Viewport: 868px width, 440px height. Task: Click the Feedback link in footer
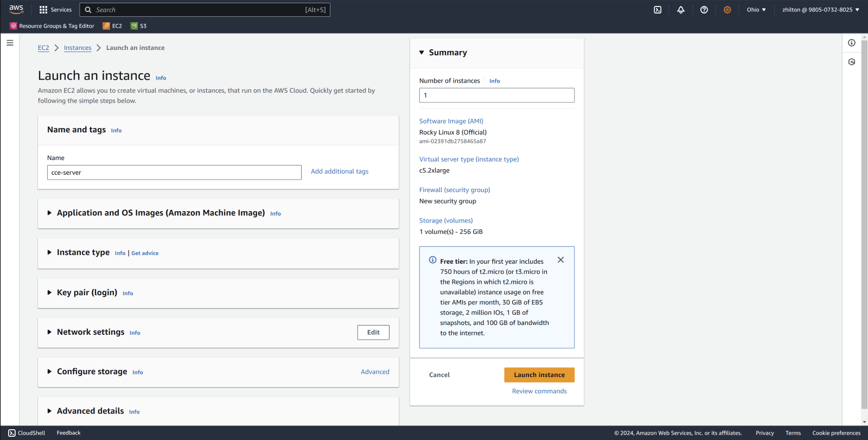coord(68,433)
